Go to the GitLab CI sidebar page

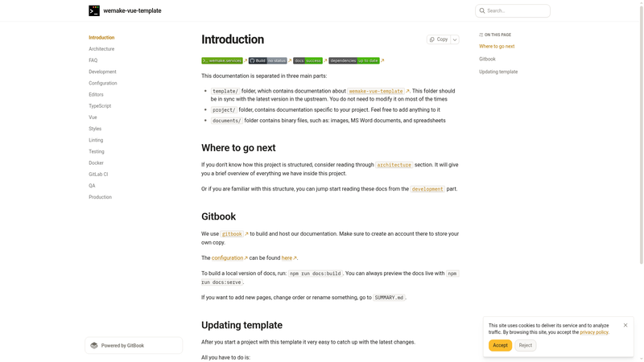(98, 175)
